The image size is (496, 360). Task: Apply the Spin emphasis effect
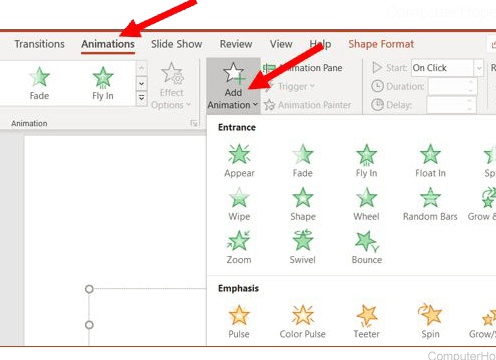point(430,322)
